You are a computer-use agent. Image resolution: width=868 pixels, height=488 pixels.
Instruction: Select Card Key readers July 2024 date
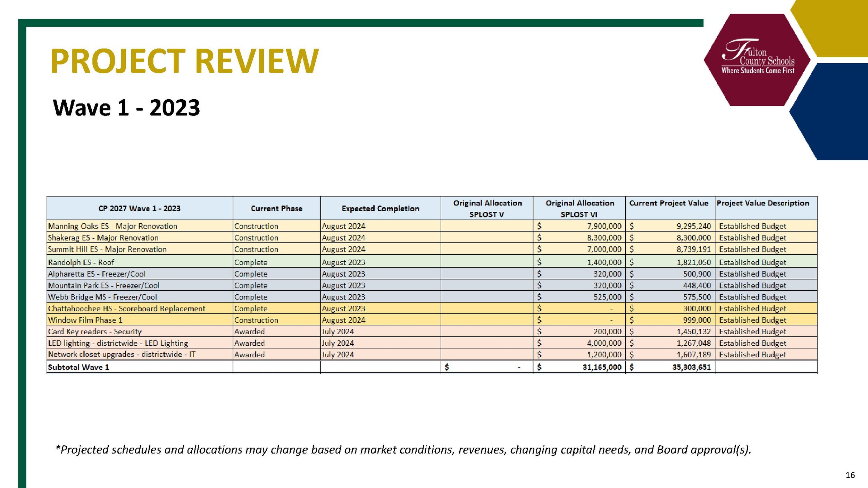(x=380, y=331)
